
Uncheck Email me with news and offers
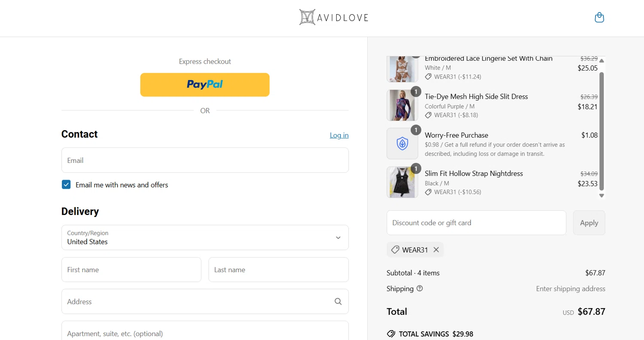coord(66,185)
